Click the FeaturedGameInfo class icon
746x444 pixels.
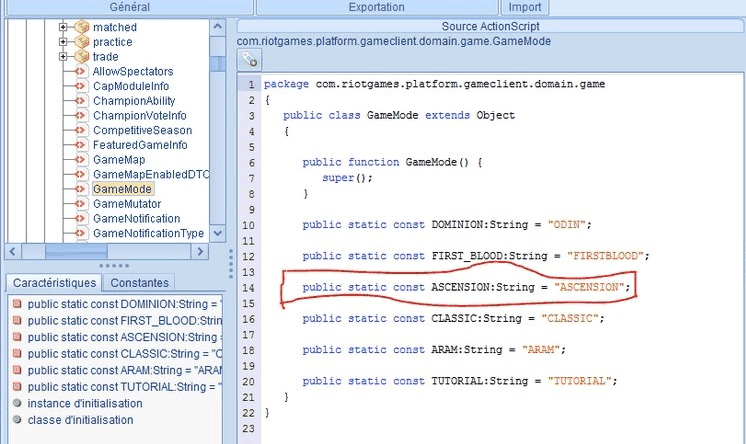81,145
